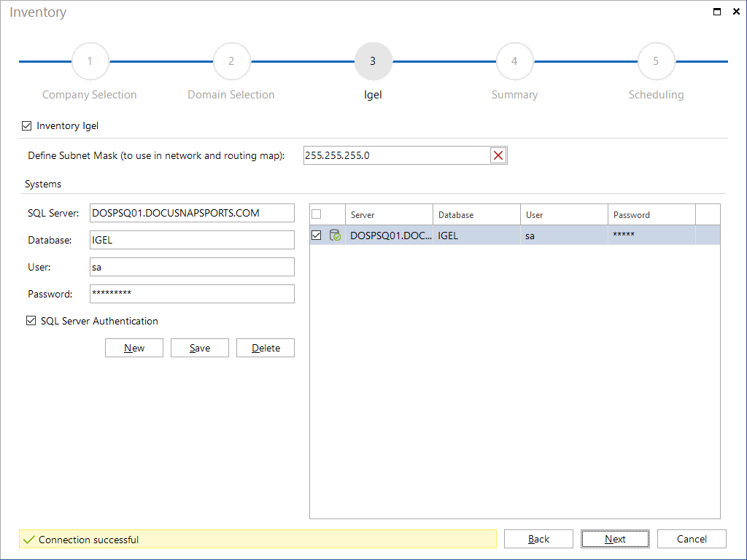
Task: Click into the Password field
Action: [x=192, y=294]
